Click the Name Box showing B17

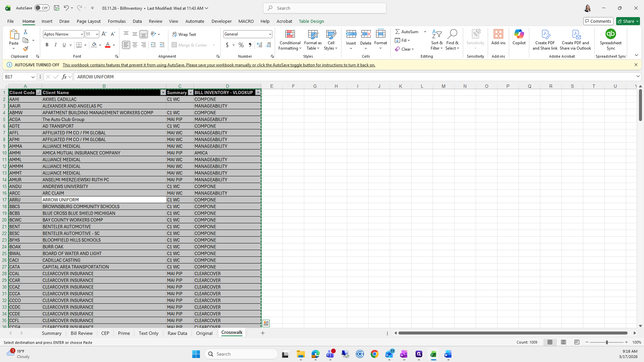point(17,77)
